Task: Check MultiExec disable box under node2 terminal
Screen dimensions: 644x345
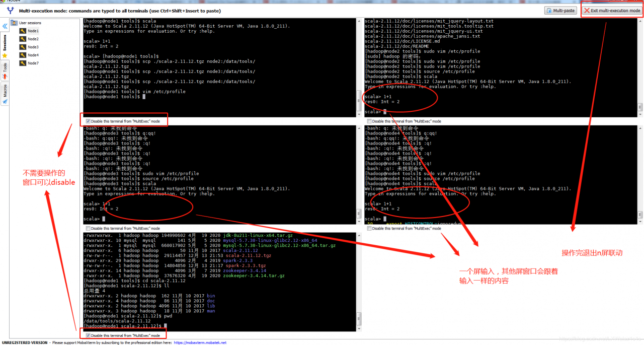Action: tap(369, 121)
